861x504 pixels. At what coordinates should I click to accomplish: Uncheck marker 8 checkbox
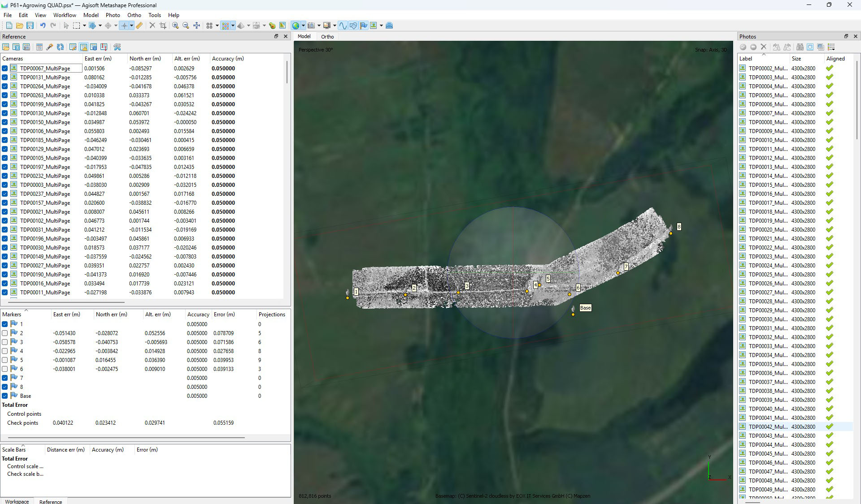tap(4, 387)
